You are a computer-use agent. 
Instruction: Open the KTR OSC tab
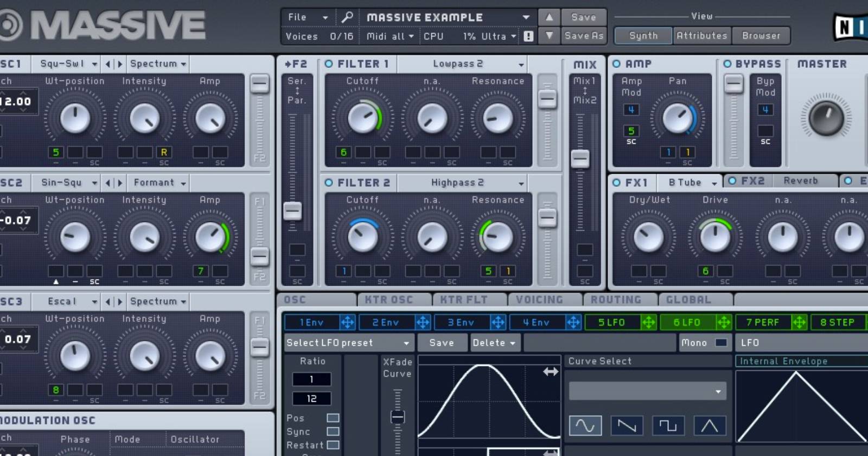[393, 300]
